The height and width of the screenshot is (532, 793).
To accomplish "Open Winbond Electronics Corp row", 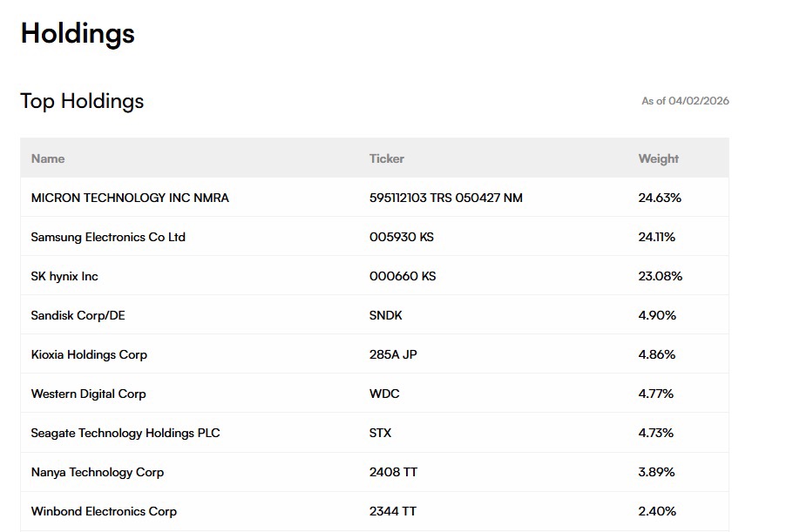I will tap(104, 511).
